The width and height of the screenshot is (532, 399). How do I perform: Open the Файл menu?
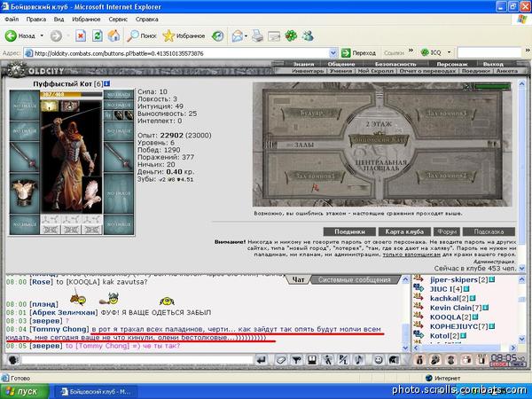12,20
